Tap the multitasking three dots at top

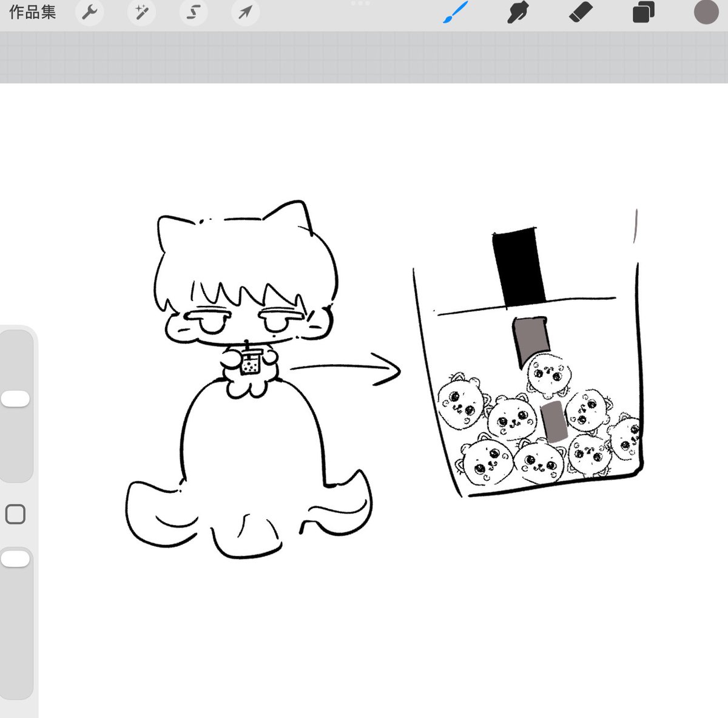click(x=360, y=4)
